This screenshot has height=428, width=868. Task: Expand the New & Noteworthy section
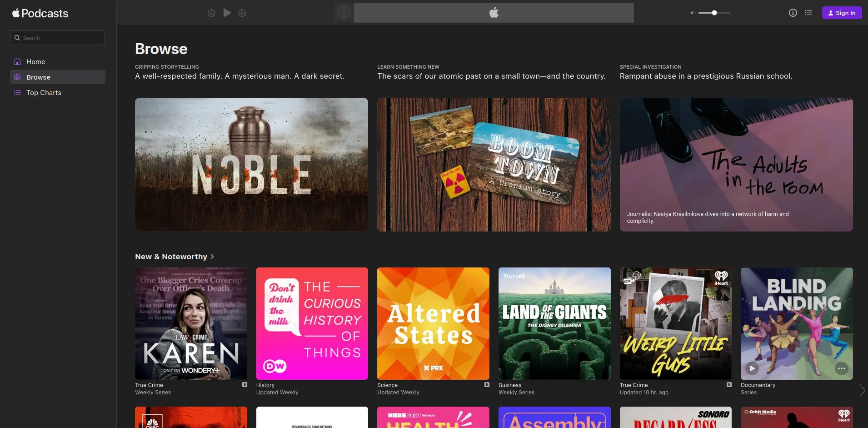click(175, 257)
